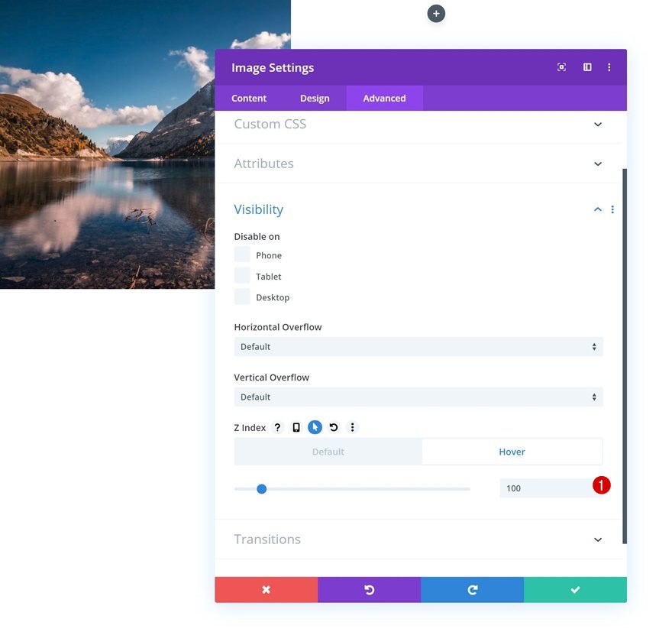Open Image Settings three-dot menu
Viewport: 672px width, 632px height.
point(609,67)
